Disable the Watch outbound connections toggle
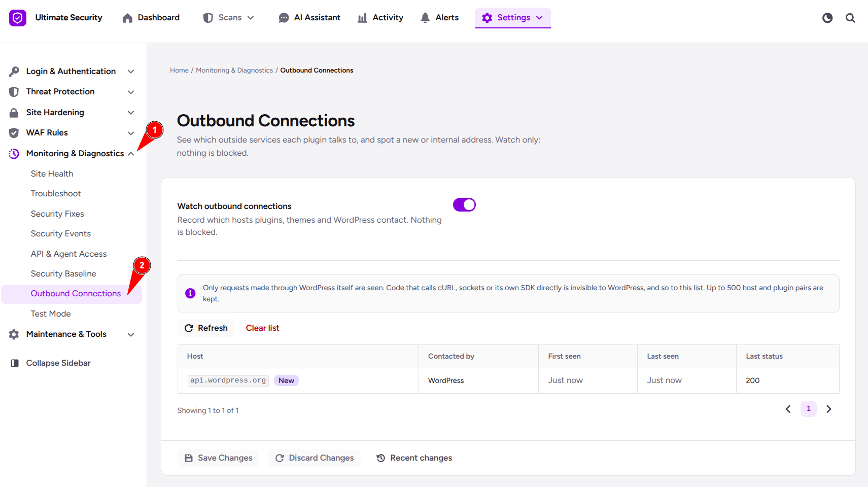868x487 pixels. 464,204
